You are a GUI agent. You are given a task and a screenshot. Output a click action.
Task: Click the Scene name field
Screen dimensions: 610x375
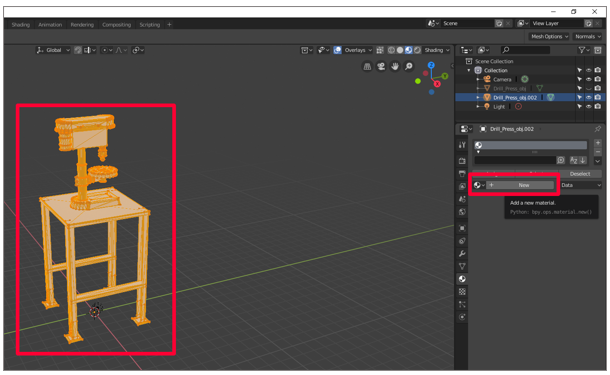click(467, 23)
